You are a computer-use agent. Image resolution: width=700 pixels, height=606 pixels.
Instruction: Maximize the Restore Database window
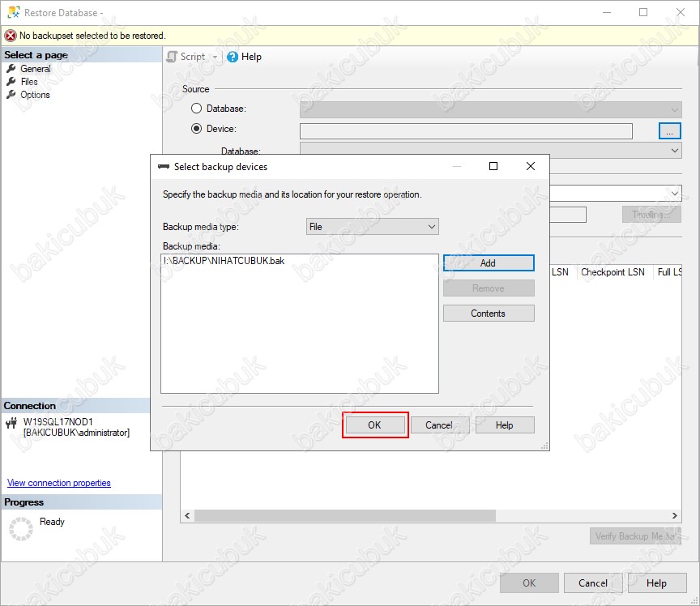coord(643,12)
